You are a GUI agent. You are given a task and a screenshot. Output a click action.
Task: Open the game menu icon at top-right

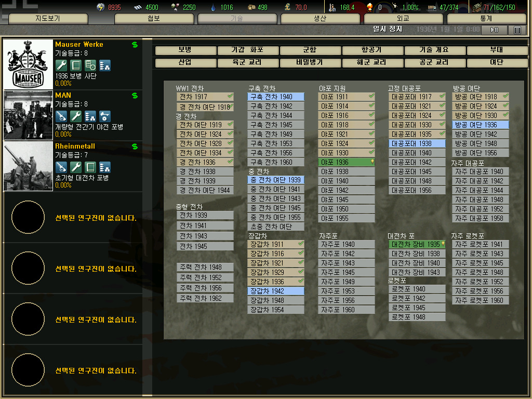(x=517, y=30)
